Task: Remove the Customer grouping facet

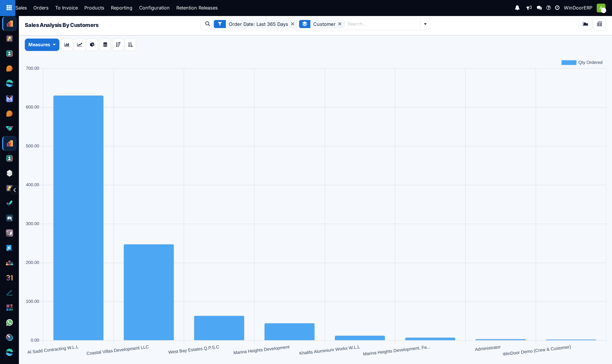Action: pos(340,24)
